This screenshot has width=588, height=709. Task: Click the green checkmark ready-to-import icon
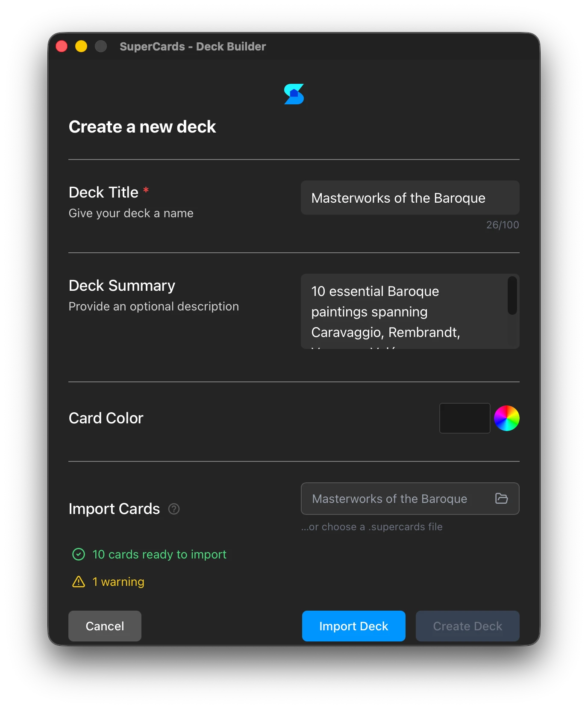tap(79, 554)
